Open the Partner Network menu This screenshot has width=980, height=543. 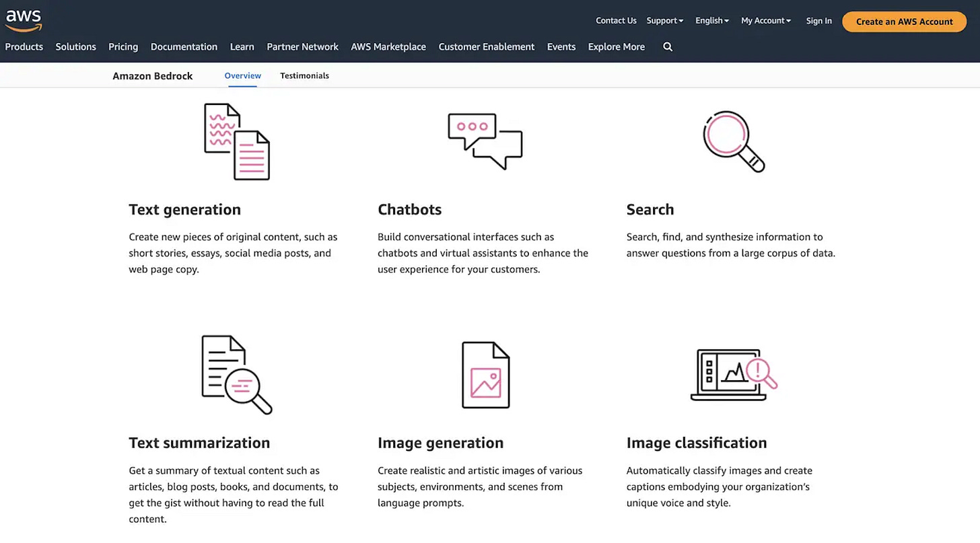303,47
